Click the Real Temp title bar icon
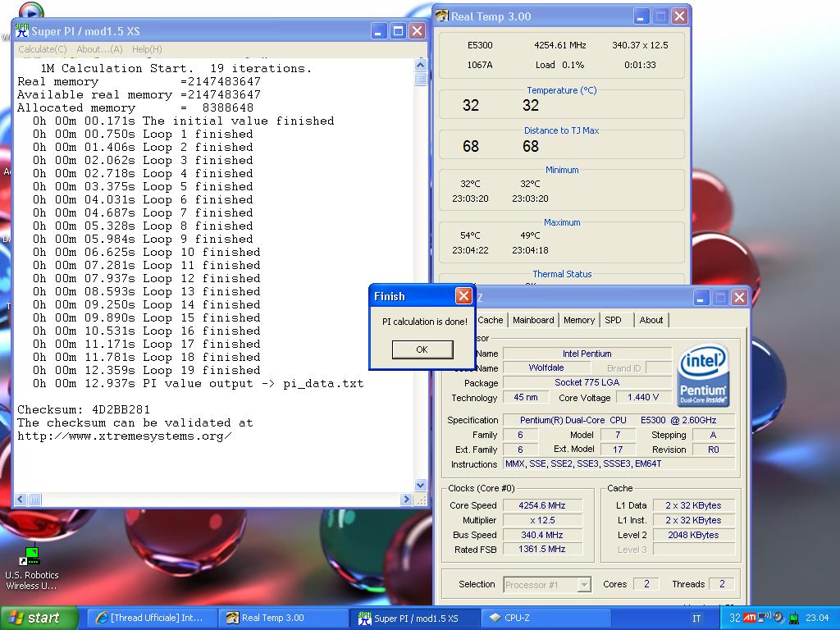The width and height of the screenshot is (840, 630). click(x=442, y=16)
